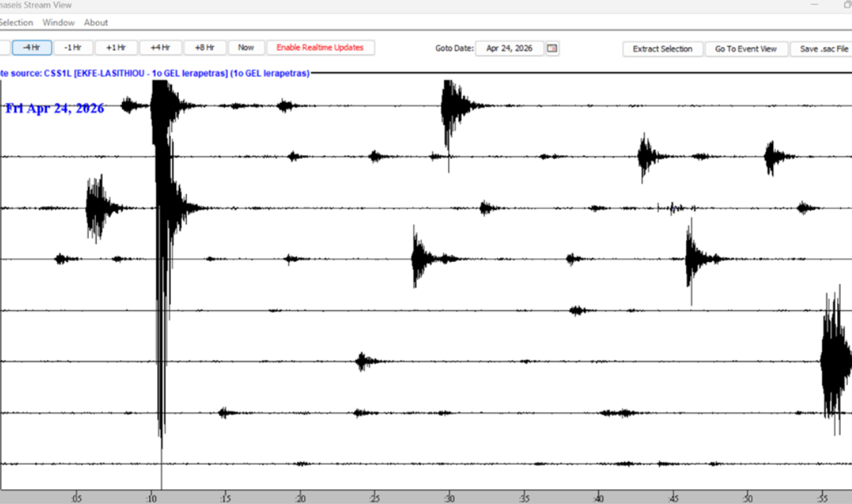Advance one hour with +1 Hr
This screenshot has width=852, height=504.
pos(116,48)
